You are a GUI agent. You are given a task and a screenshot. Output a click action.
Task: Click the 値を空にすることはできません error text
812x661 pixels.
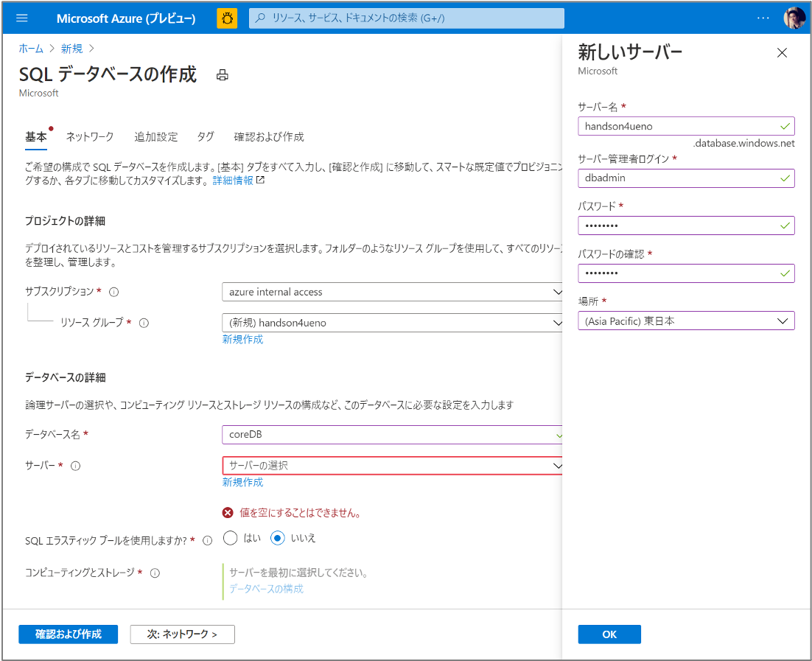coord(300,513)
